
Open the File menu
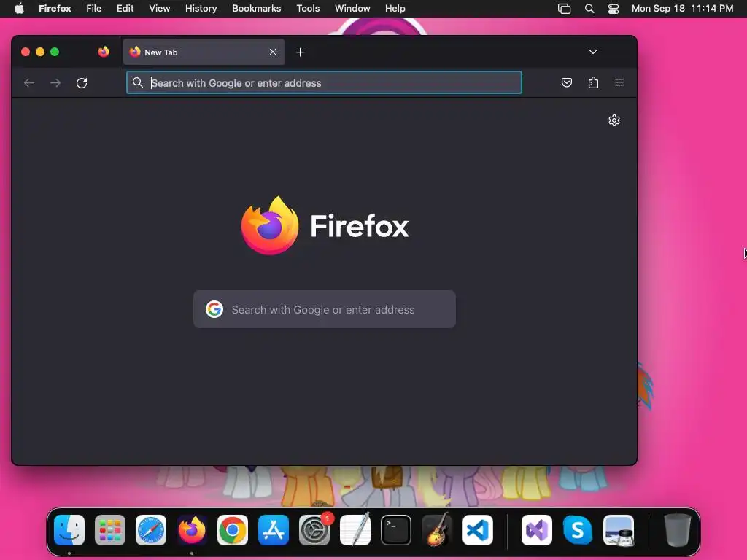pos(94,8)
